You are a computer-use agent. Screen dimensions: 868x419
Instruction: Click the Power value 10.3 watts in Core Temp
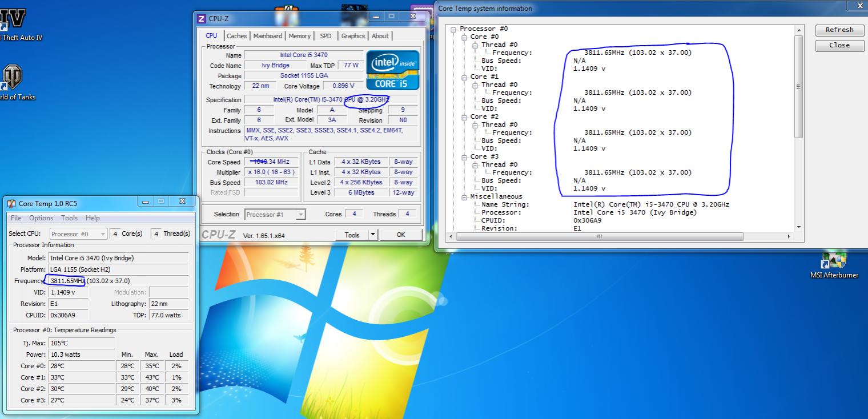click(82, 354)
